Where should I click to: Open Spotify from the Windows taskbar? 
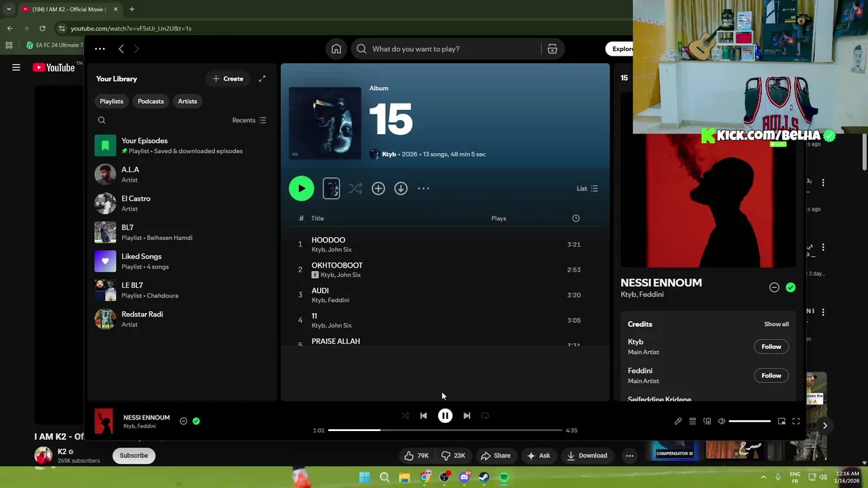pos(504,477)
